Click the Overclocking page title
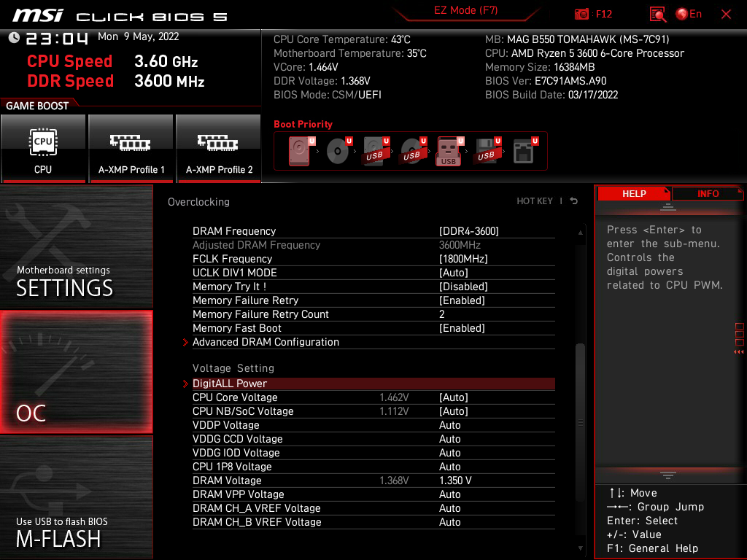747x560 pixels. tap(198, 202)
